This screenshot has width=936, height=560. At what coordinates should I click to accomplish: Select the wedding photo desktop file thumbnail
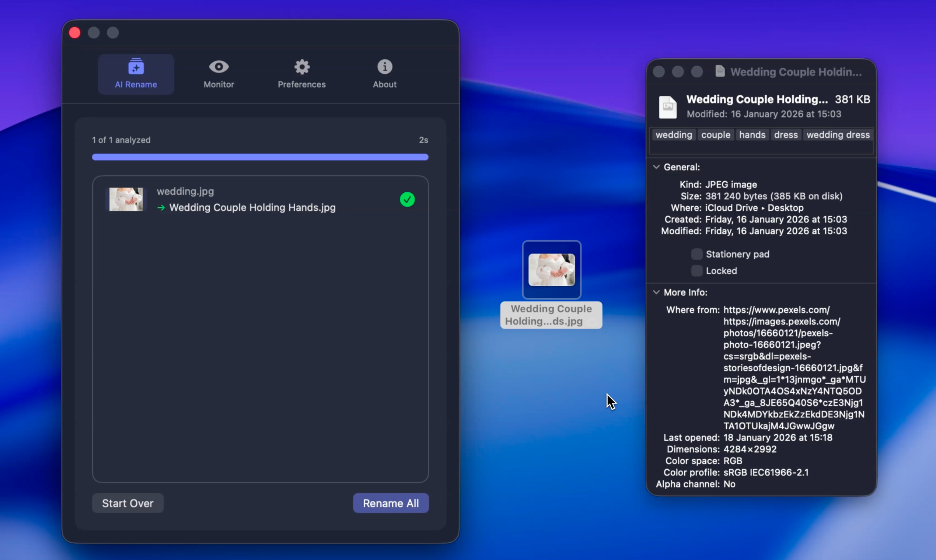click(x=551, y=270)
